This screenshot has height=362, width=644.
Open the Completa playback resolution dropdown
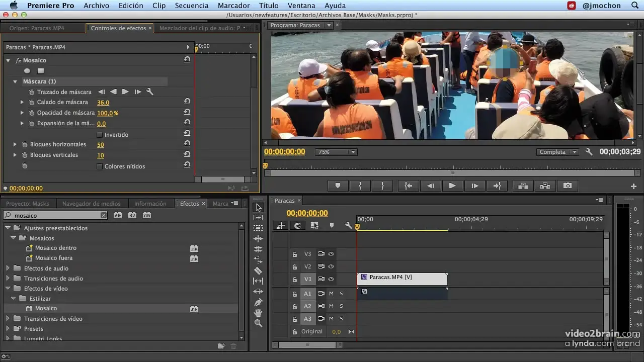(x=558, y=152)
